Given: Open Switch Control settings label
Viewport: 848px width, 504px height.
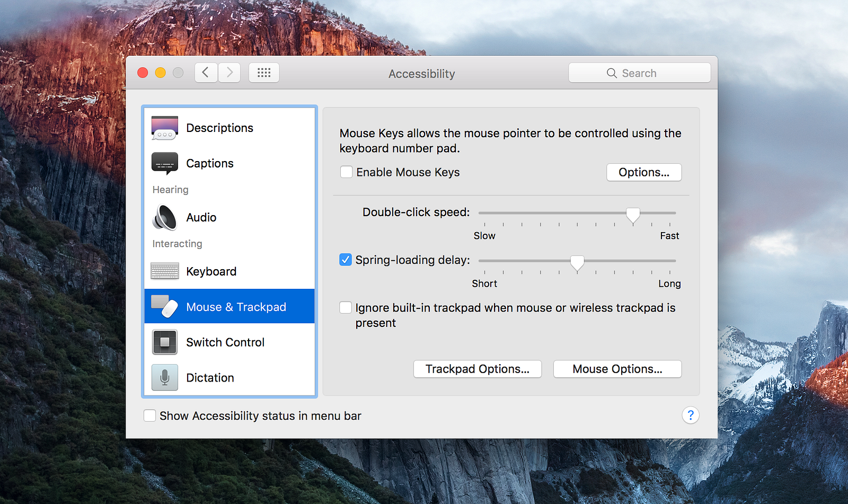Looking at the screenshot, I should (x=225, y=342).
